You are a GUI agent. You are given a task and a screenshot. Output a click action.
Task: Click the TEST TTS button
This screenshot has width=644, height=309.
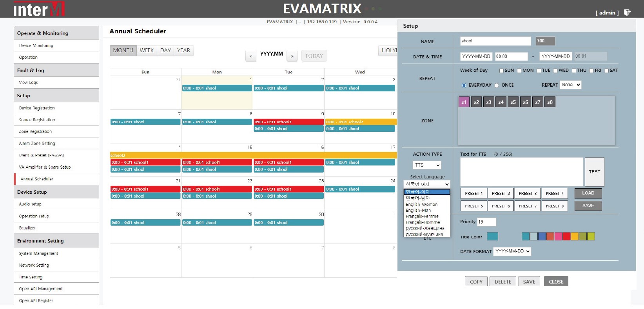pyautogui.click(x=594, y=172)
